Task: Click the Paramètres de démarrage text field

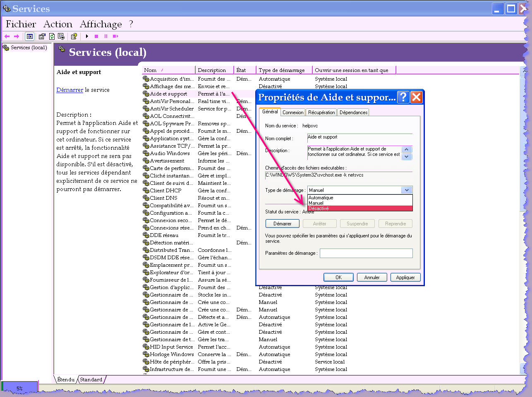Action: click(366, 253)
